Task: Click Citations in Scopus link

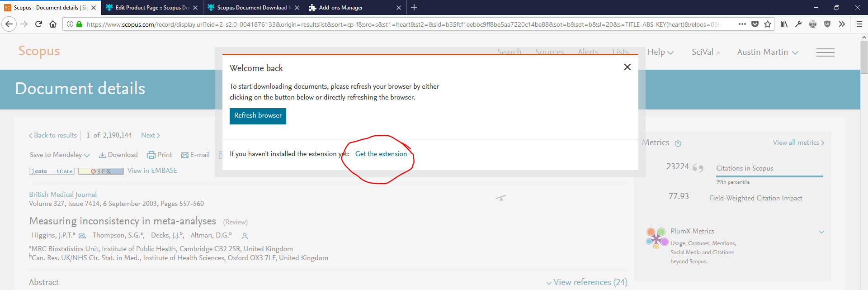Action: pyautogui.click(x=745, y=168)
